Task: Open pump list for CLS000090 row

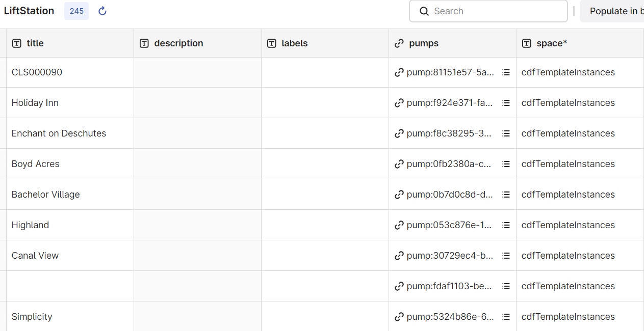Action: (506, 72)
